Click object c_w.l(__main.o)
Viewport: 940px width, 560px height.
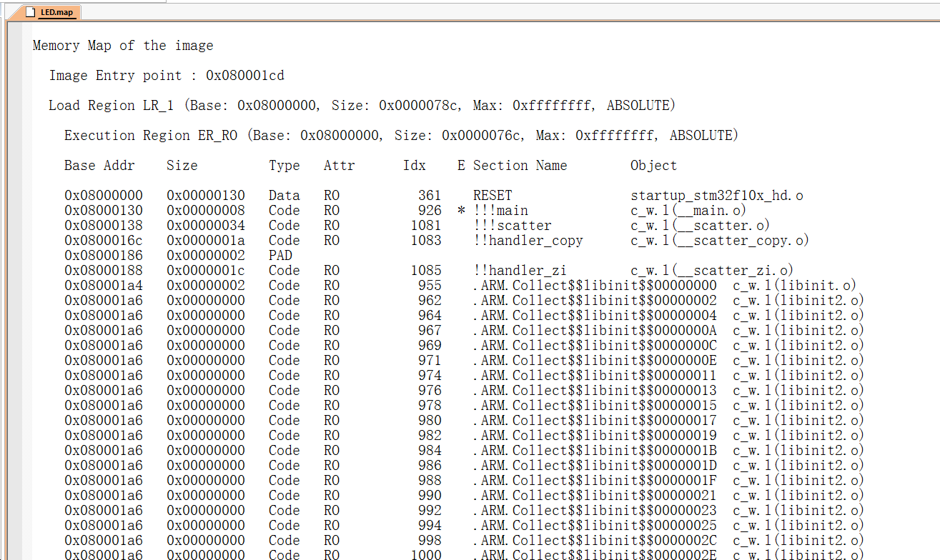pos(689,211)
